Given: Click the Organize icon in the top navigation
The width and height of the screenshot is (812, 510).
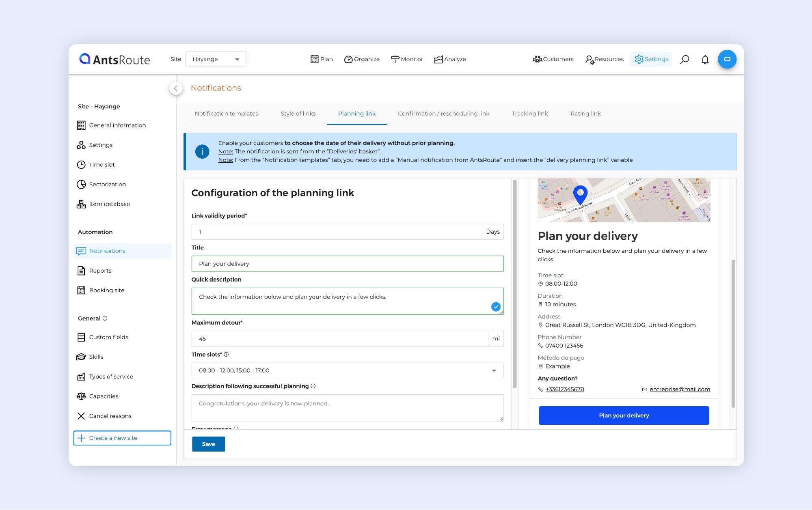Looking at the screenshot, I should coord(348,59).
